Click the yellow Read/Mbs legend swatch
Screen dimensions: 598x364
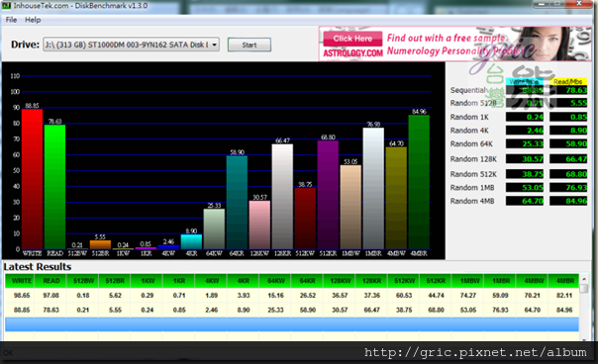(x=568, y=81)
